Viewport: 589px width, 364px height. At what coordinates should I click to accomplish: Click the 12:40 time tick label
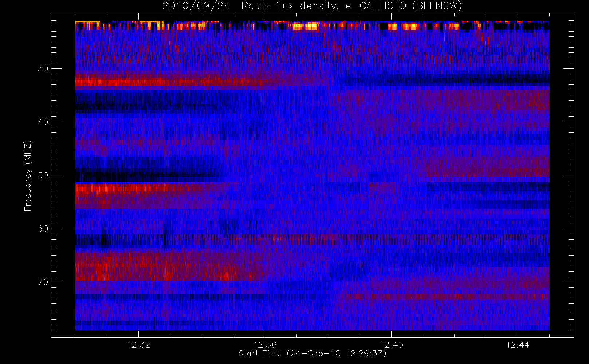[x=391, y=344]
